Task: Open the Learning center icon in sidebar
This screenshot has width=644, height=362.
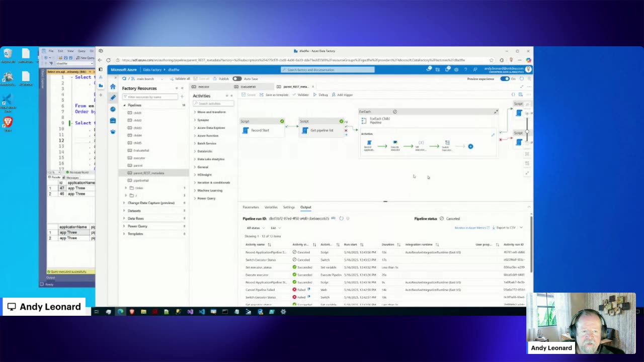Action: pyautogui.click(x=113, y=132)
